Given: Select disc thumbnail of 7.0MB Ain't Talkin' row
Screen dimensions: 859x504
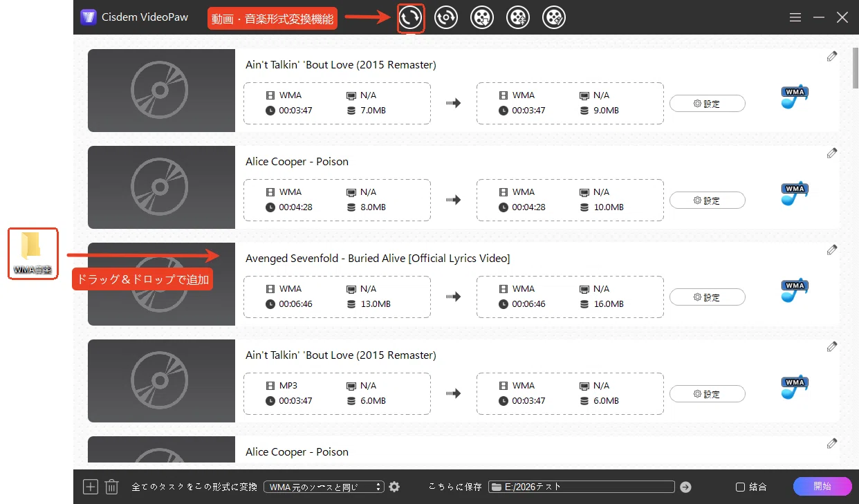Looking at the screenshot, I should tap(161, 90).
